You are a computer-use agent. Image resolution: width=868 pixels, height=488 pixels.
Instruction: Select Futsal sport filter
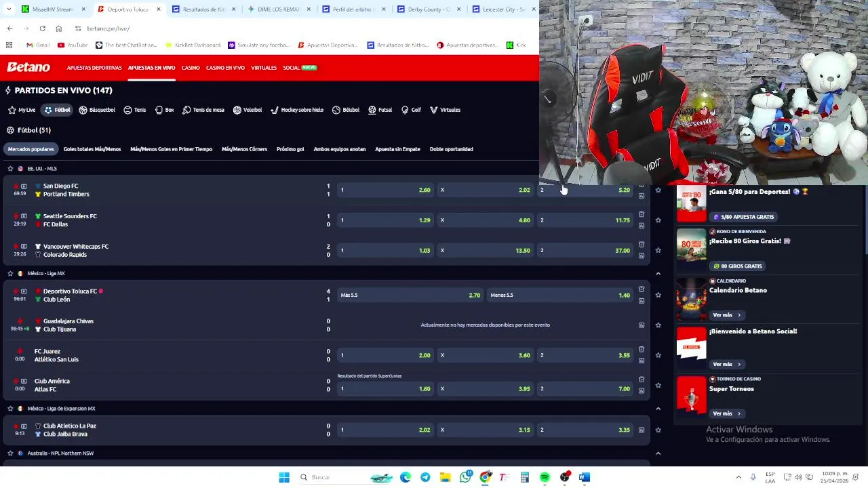380,110
